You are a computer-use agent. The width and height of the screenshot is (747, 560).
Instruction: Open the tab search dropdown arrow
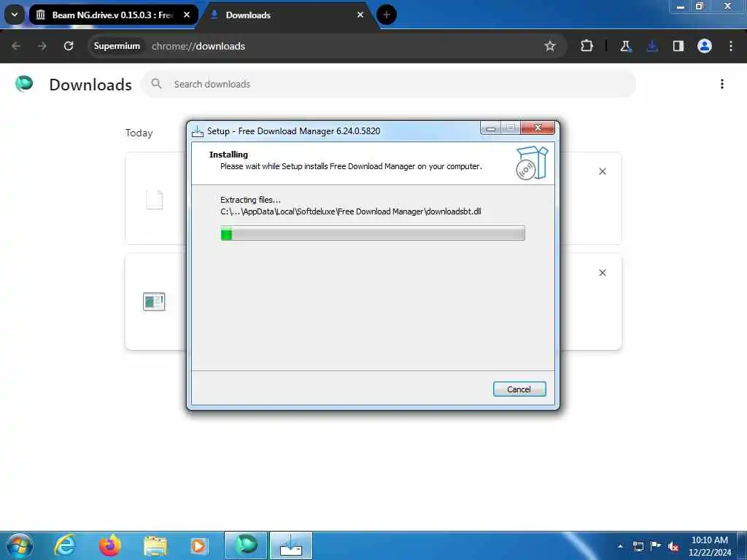(15, 15)
